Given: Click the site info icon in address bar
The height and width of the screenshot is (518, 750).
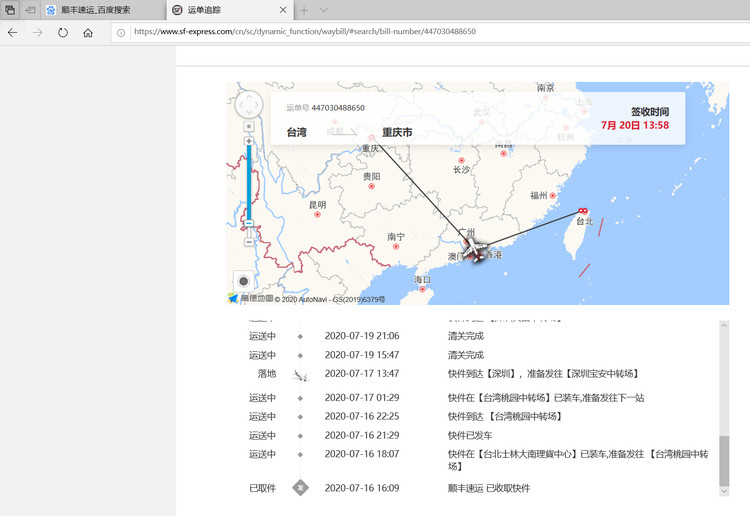Looking at the screenshot, I should tap(121, 33).
